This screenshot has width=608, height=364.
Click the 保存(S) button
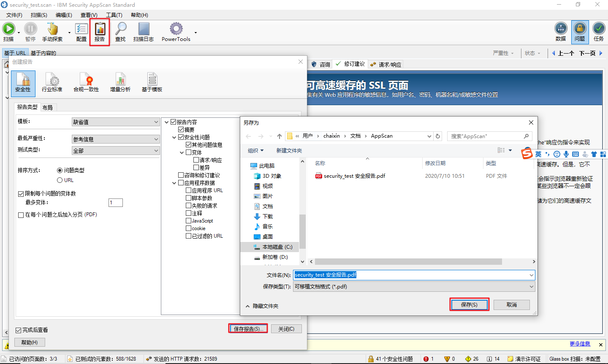tap(469, 304)
